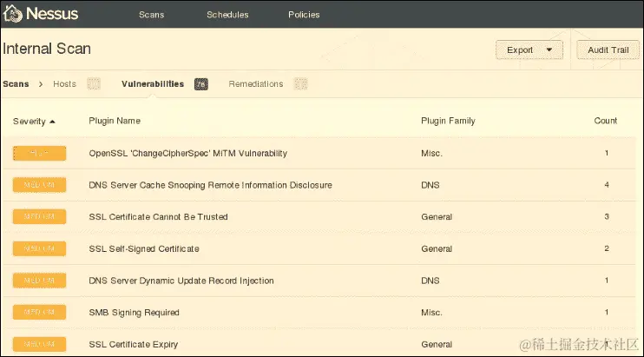This screenshot has height=357, width=644.
Task: Switch to the Remediations tab
Action: [256, 84]
